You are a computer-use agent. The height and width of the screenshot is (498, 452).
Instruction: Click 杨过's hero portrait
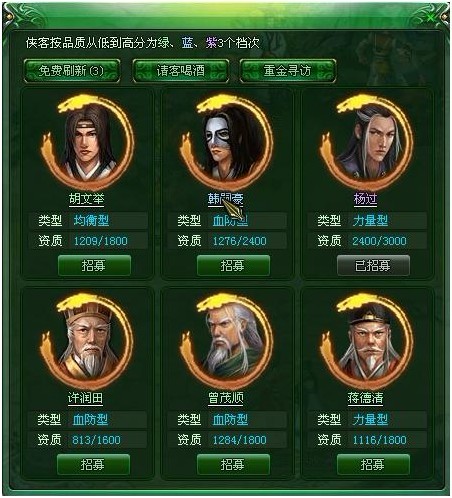[367, 143]
